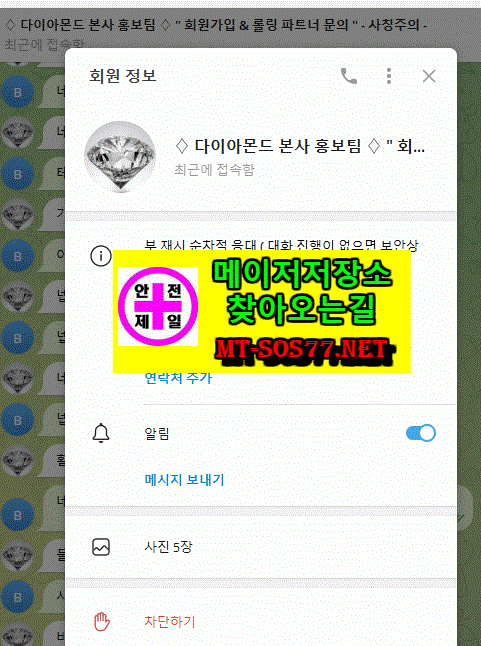
Task: Click the topmost blue B avatar
Action: tap(17, 92)
